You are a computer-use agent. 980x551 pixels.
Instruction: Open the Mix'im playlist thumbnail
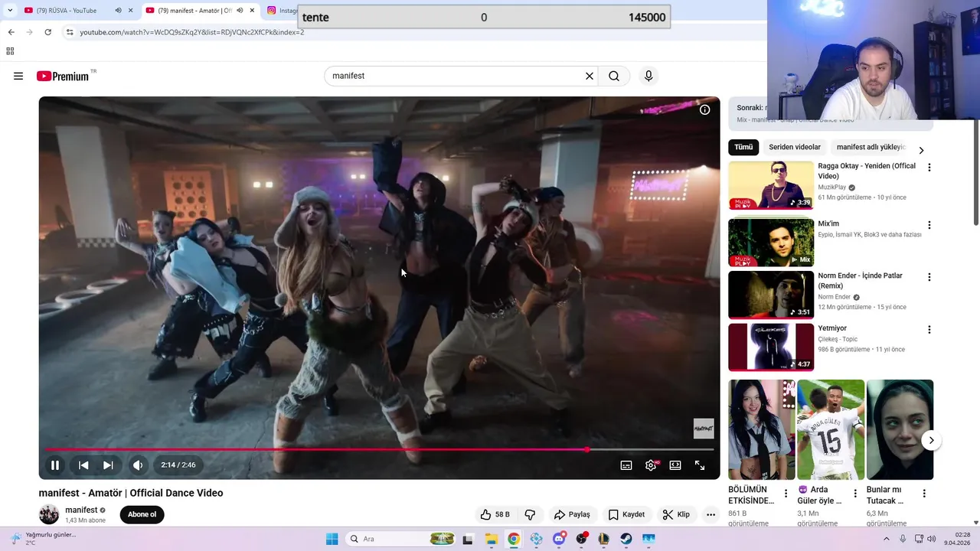click(x=771, y=243)
